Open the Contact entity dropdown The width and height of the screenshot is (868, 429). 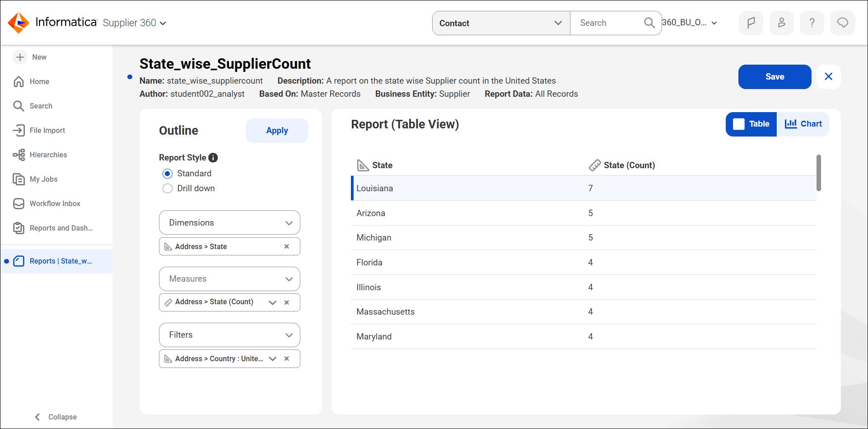(x=501, y=23)
